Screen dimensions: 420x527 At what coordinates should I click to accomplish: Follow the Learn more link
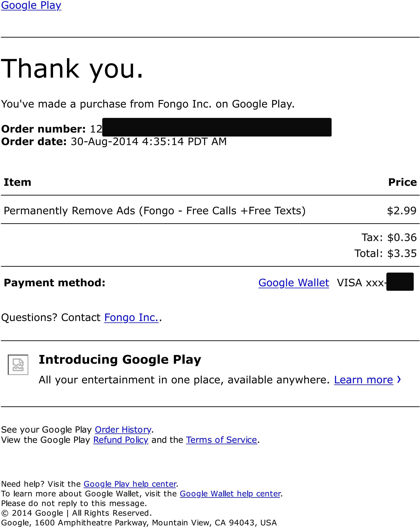[x=364, y=380]
